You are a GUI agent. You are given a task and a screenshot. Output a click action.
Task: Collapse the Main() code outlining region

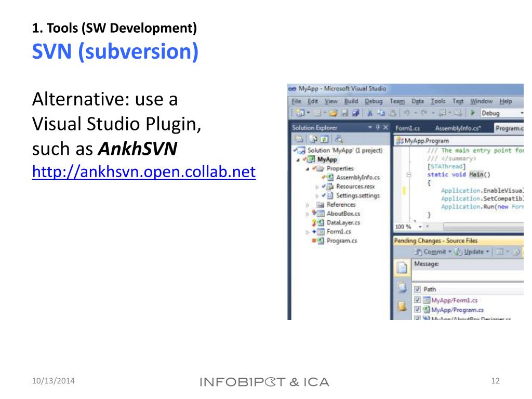(409, 175)
